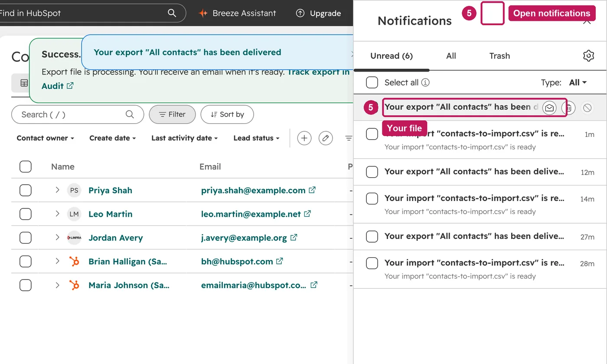Click the info icon beside Select all

tap(425, 82)
